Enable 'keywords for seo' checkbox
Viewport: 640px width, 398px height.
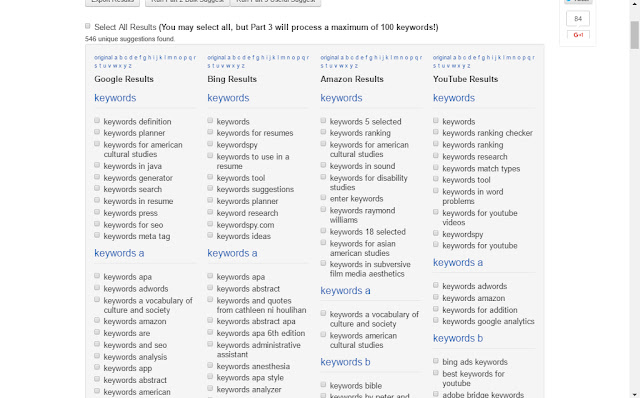click(97, 224)
